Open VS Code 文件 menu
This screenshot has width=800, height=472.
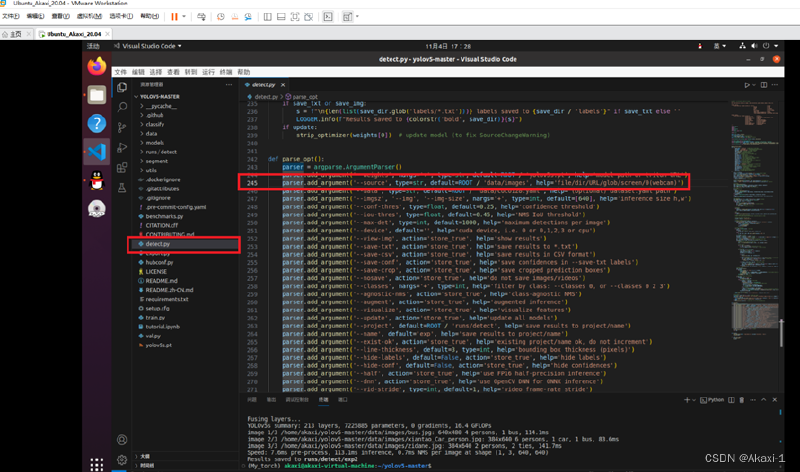pyautogui.click(x=121, y=72)
